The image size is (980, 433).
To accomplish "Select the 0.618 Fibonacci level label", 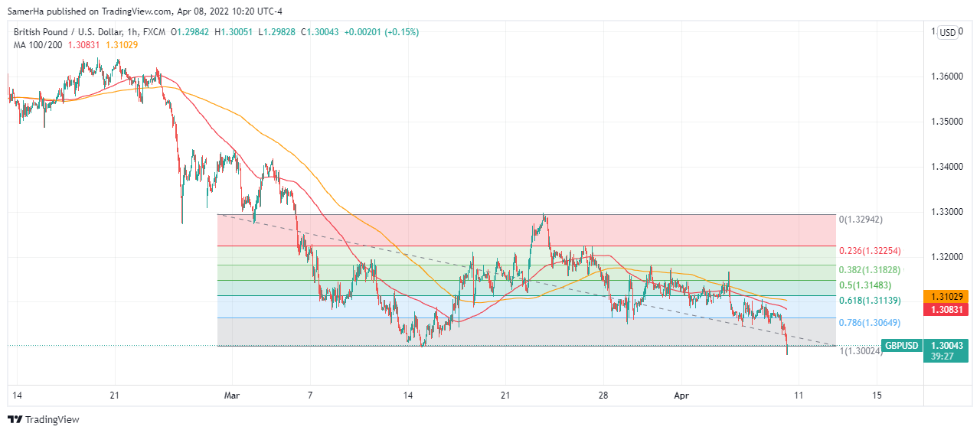I will [x=869, y=301].
